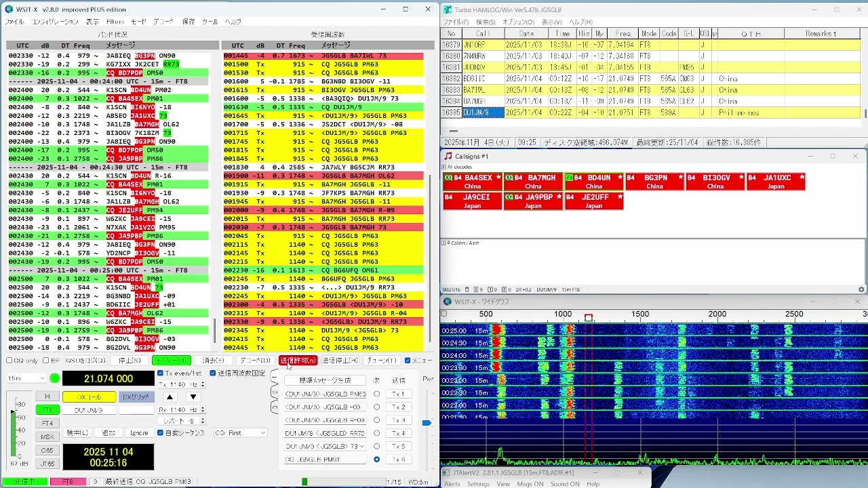Uncheck the Tx even/1st checkbox
868x488 pixels.
tap(161, 373)
